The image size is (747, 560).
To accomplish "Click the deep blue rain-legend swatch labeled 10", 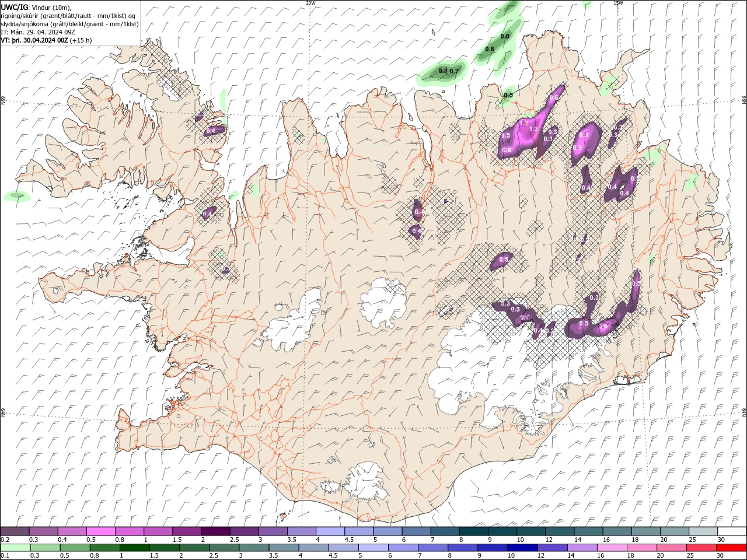I will coord(522,548).
